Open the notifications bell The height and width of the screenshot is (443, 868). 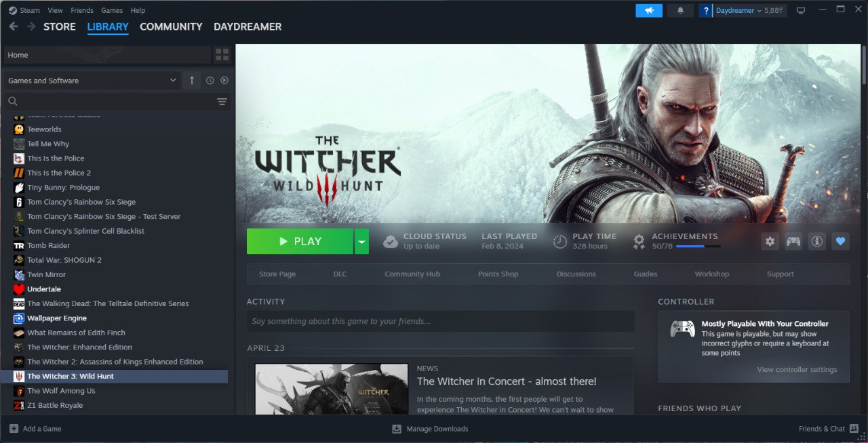point(680,10)
